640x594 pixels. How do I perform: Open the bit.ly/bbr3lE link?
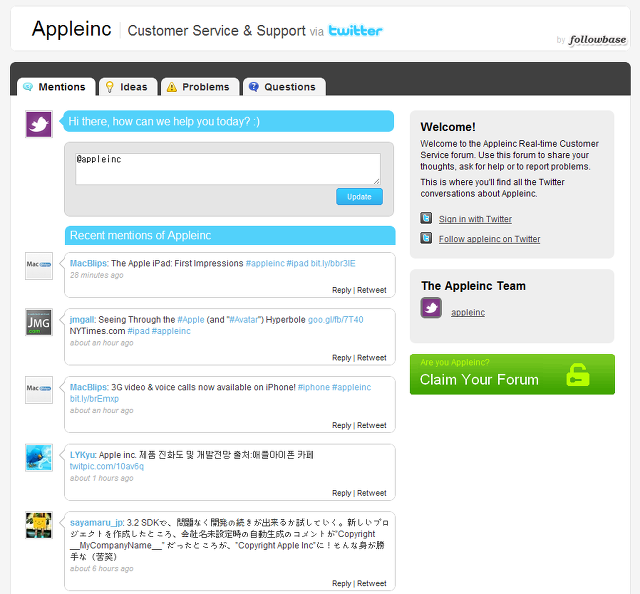tap(333, 263)
